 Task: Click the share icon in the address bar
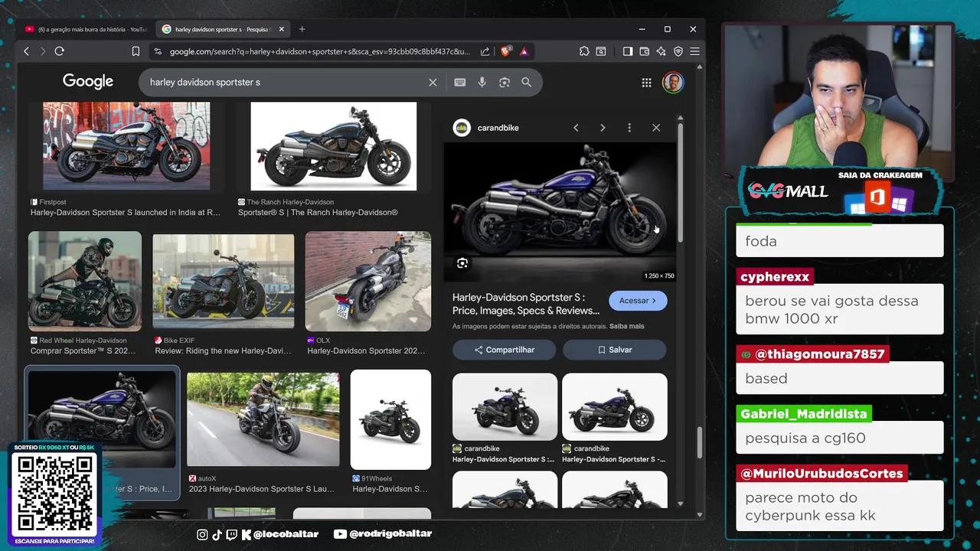[x=485, y=51]
